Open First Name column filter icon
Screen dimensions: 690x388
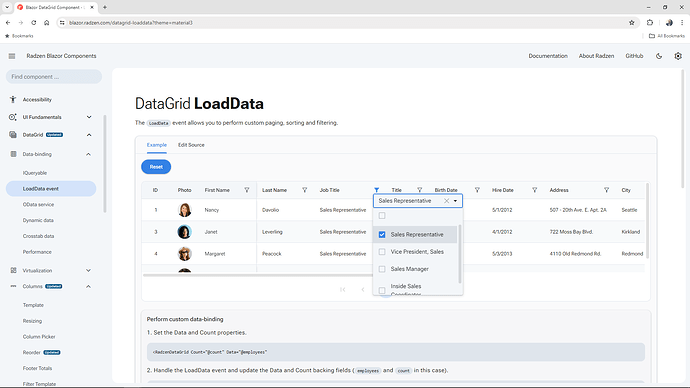247,190
